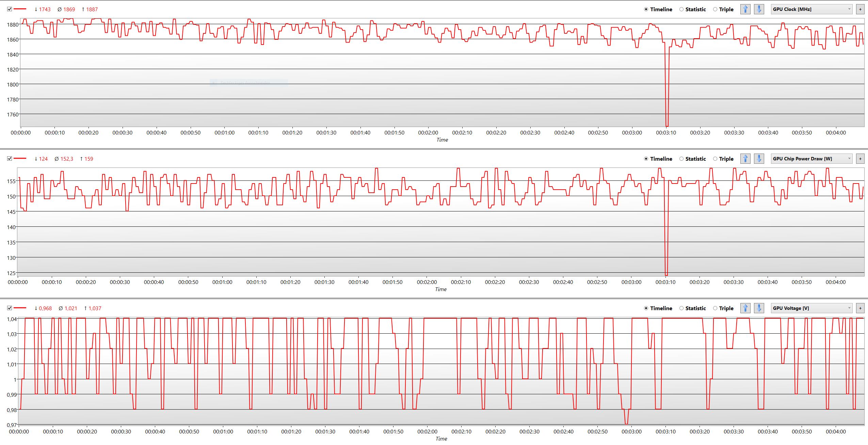The image size is (868, 445).
Task: Uncheck the GPU Clock graph line checkbox
Action: (10, 9)
